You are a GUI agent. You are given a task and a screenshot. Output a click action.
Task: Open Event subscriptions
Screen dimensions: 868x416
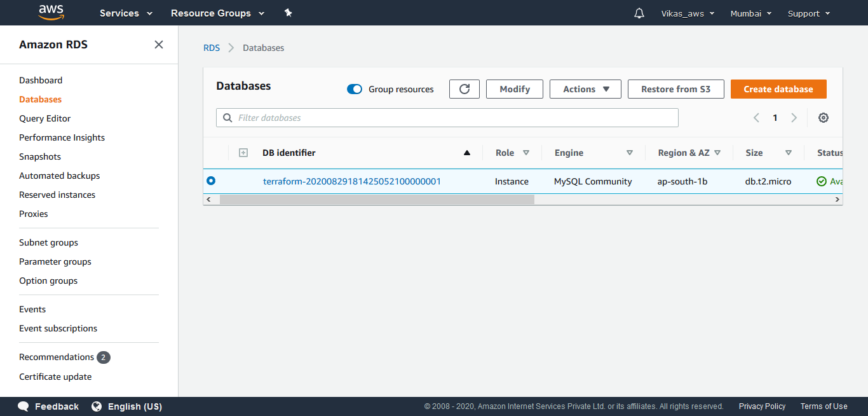pos(58,328)
